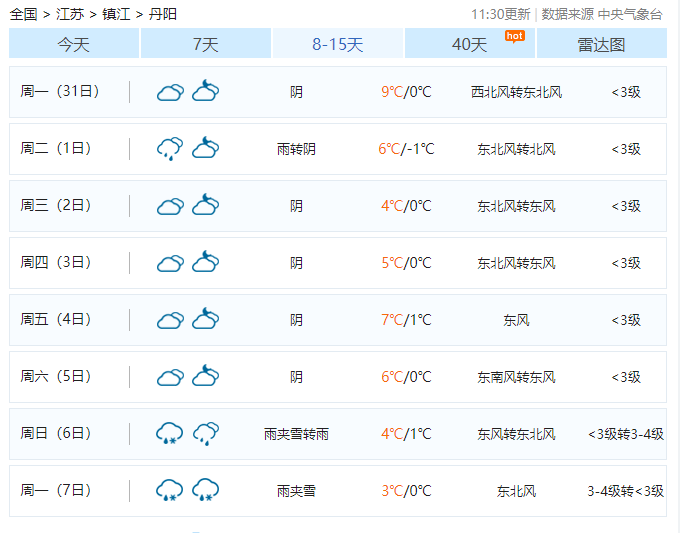Click night cloud-moon icon for 周四（3日）
The width and height of the screenshot is (680, 533).
point(206,261)
